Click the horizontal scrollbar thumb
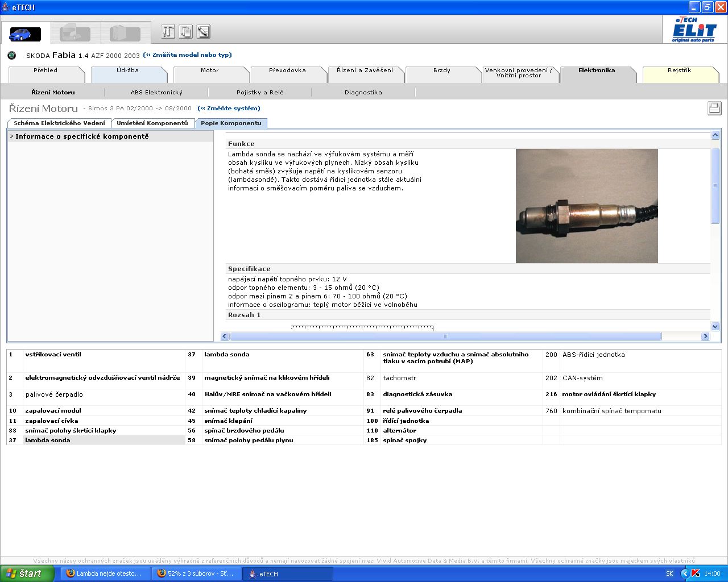Screen dimensions: 728x582 446,336
